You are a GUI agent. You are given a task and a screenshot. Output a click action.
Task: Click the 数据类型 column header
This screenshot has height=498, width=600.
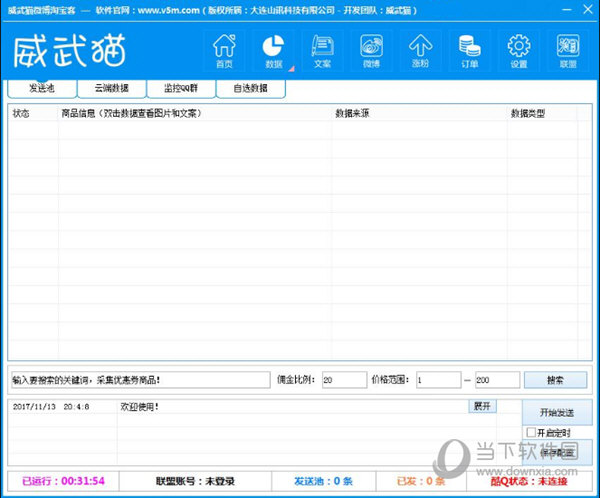point(542,113)
